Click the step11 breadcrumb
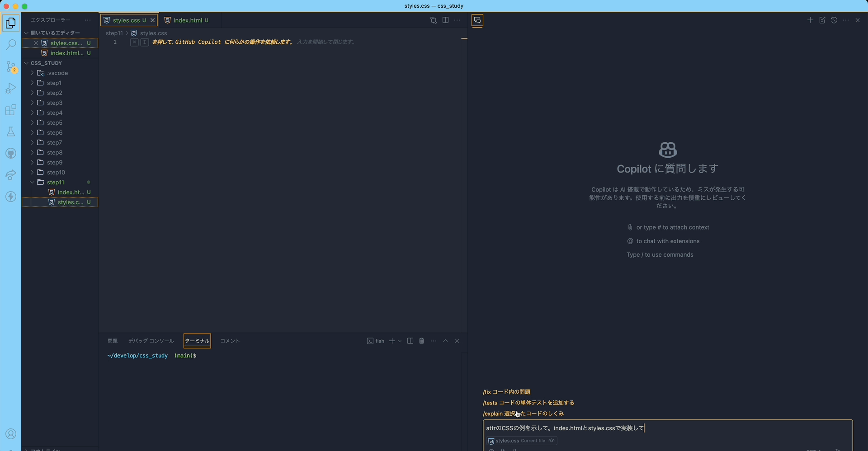 pyautogui.click(x=114, y=33)
